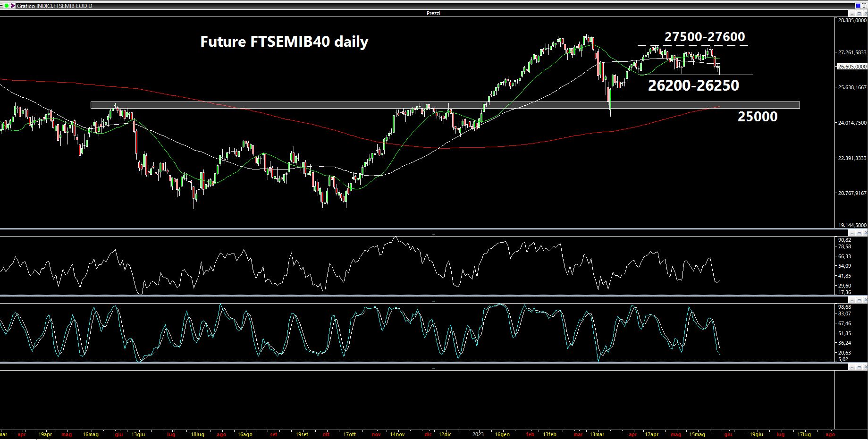
Task: Click the 26.605,0000 current price tag
Action: (x=852, y=67)
